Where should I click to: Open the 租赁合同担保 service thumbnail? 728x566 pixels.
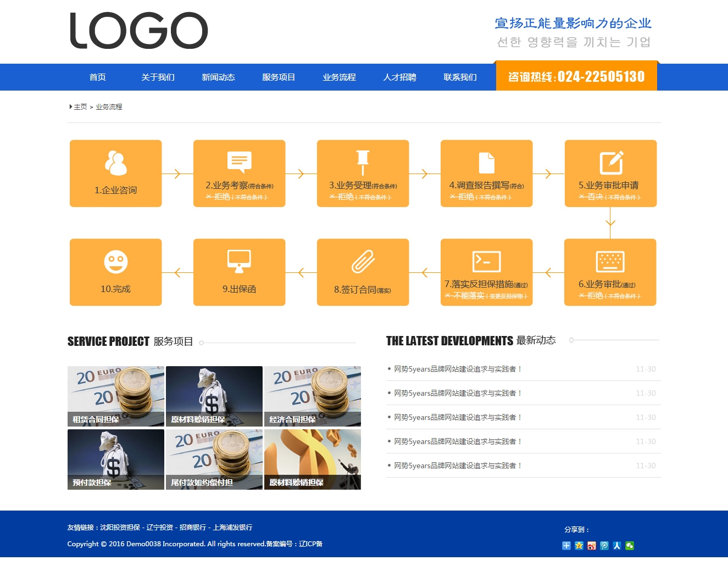(116, 396)
